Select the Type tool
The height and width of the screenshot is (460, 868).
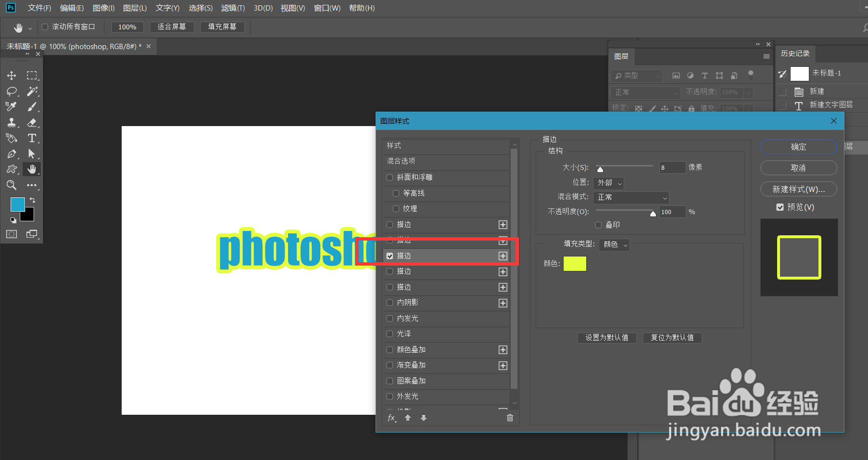(x=32, y=138)
